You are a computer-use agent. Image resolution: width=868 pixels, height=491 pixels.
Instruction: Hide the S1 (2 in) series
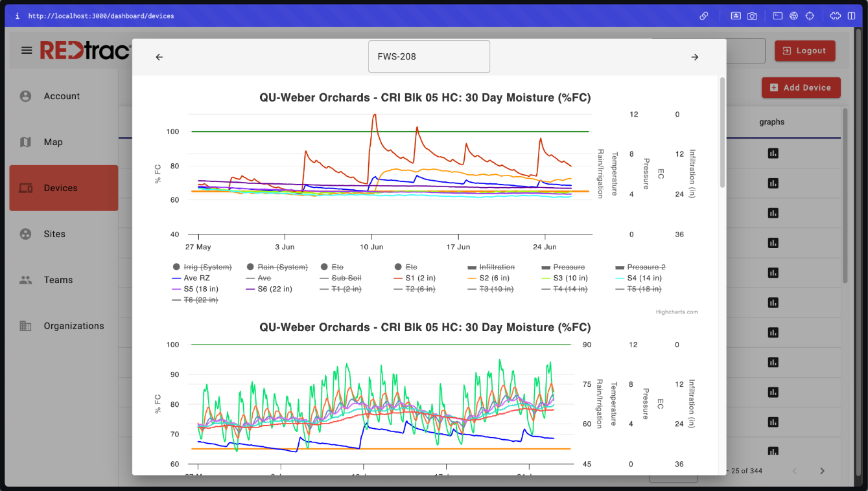(x=415, y=278)
